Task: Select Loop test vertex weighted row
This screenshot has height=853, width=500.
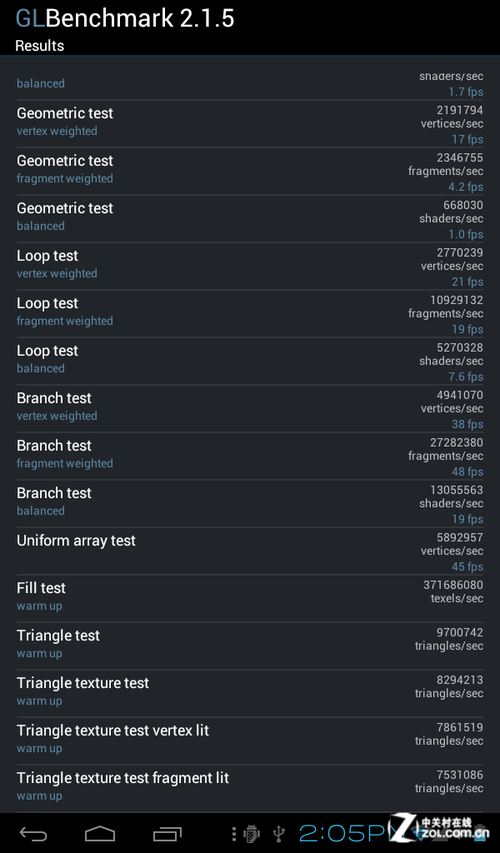Action: tap(250, 266)
